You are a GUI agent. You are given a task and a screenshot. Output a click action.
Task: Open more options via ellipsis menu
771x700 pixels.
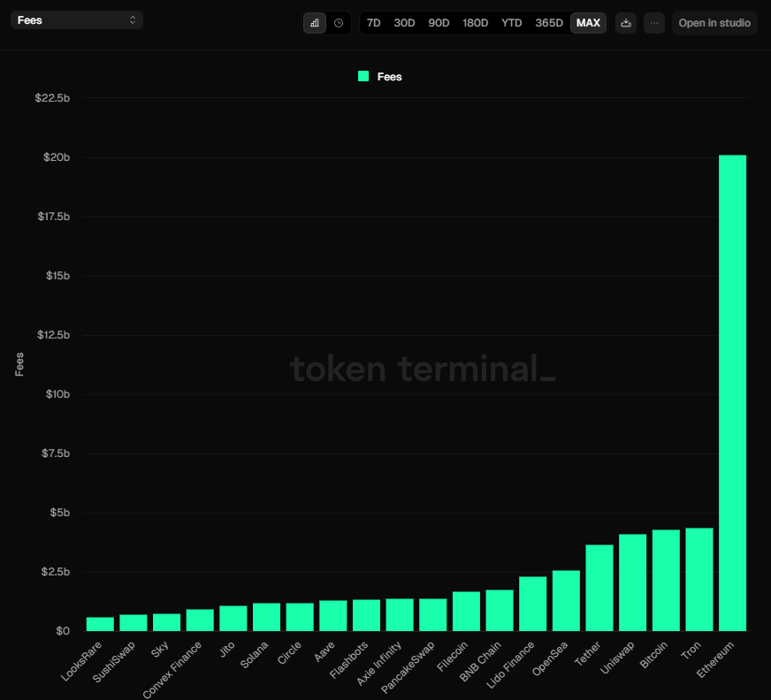coord(654,23)
